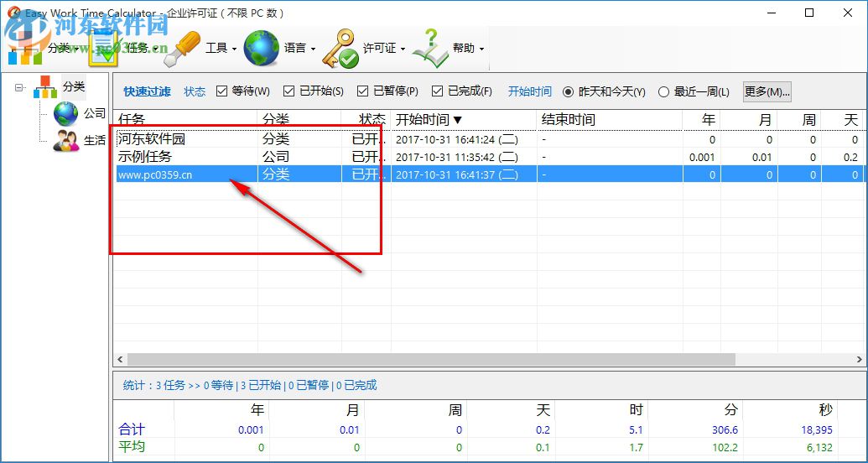Select the 河东软件园 task row
This screenshot has width=868, height=463.
pos(490,139)
